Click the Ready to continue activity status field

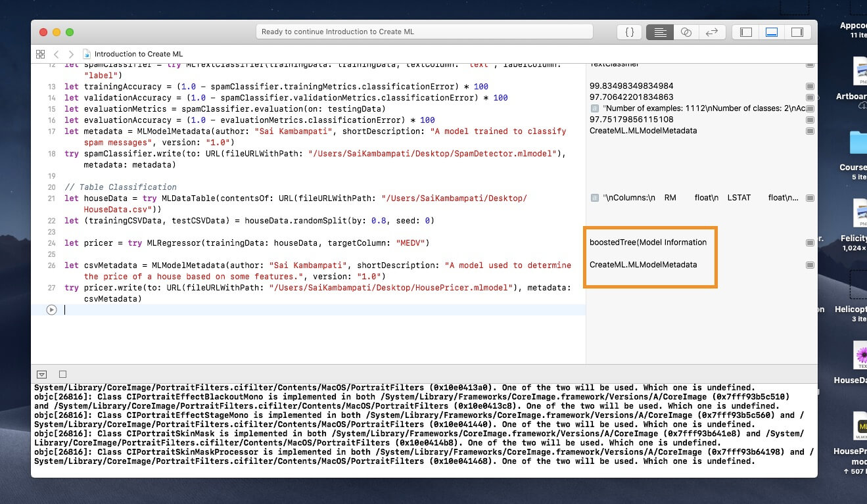424,32
